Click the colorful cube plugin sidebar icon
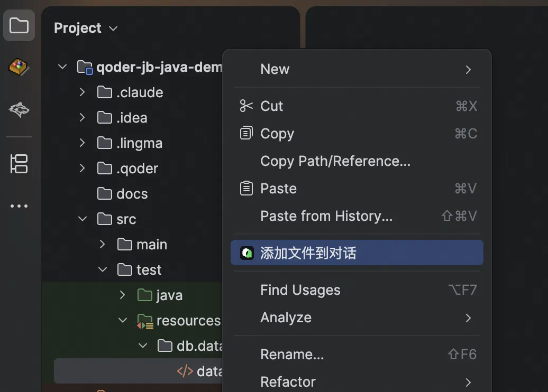 click(x=19, y=67)
